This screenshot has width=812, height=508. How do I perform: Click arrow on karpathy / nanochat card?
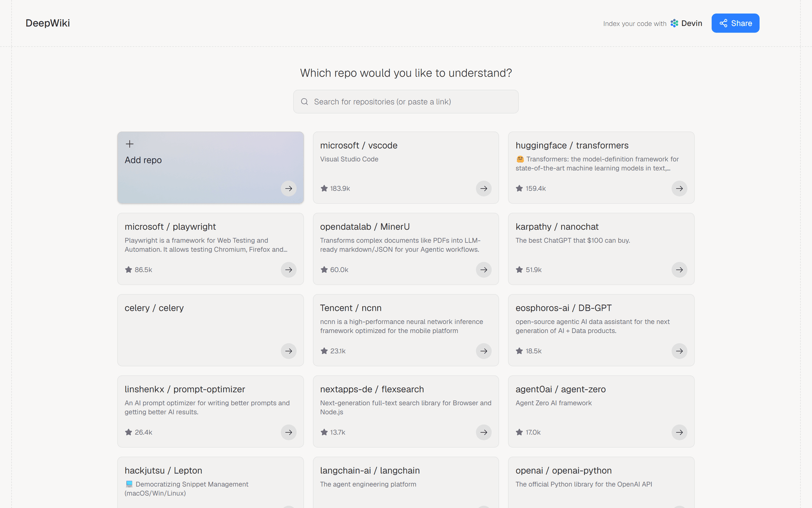679,270
